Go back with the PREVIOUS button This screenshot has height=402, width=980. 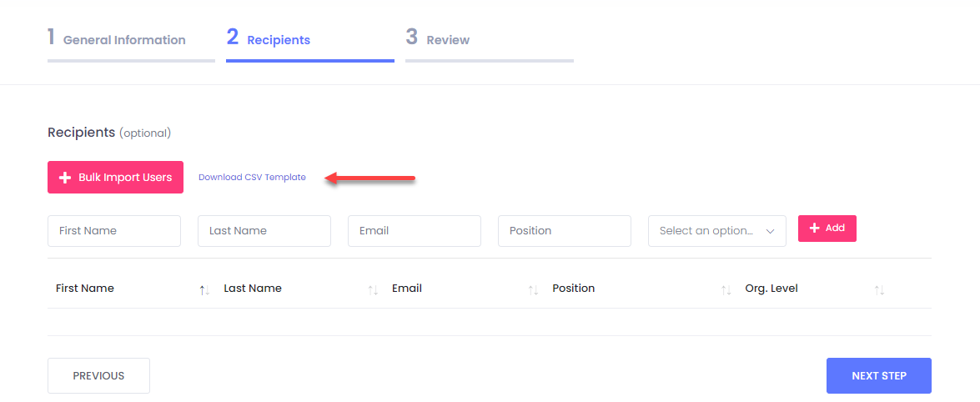98,375
